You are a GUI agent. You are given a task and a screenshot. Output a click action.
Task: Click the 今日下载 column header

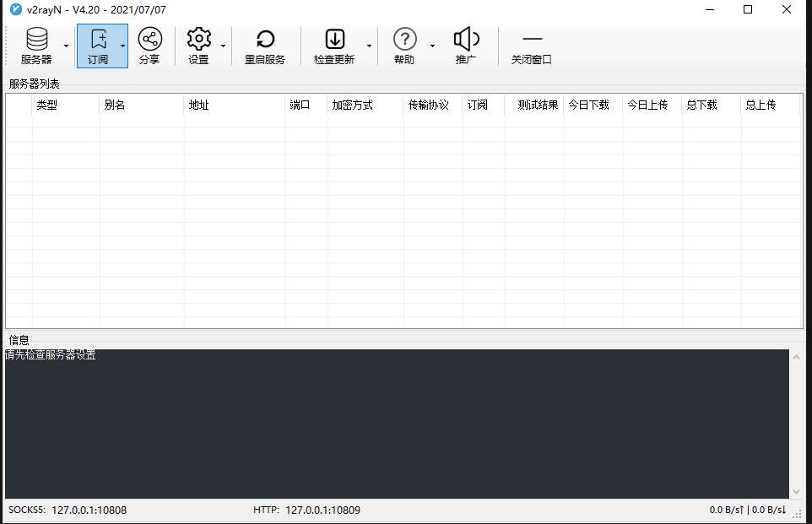pos(593,105)
